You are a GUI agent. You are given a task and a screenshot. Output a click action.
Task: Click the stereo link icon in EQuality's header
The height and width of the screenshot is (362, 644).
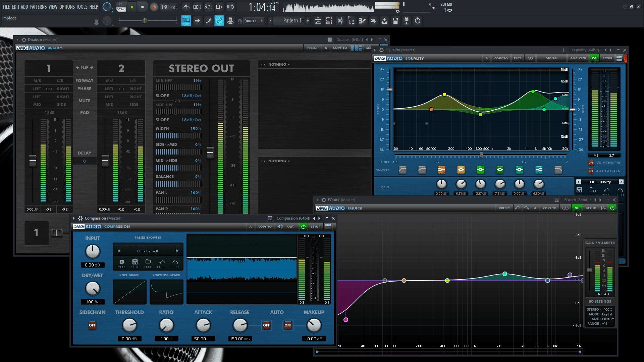click(x=530, y=58)
